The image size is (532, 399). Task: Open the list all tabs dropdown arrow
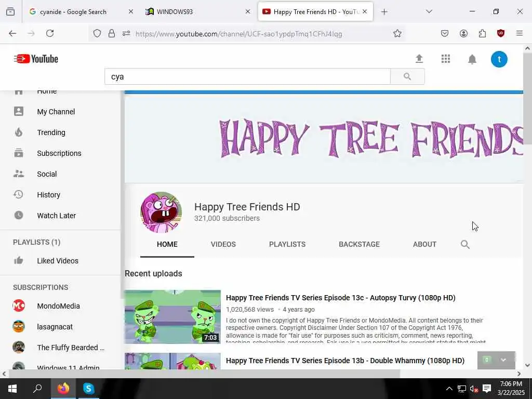[429, 11]
